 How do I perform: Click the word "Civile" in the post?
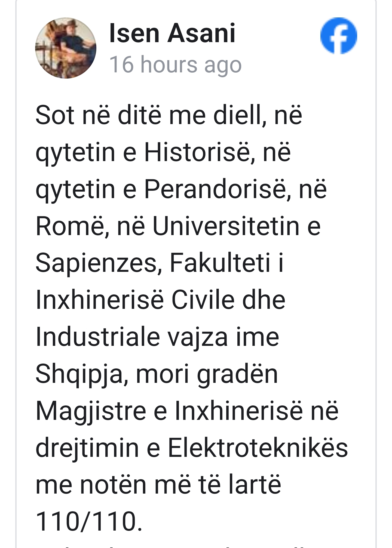203,300
